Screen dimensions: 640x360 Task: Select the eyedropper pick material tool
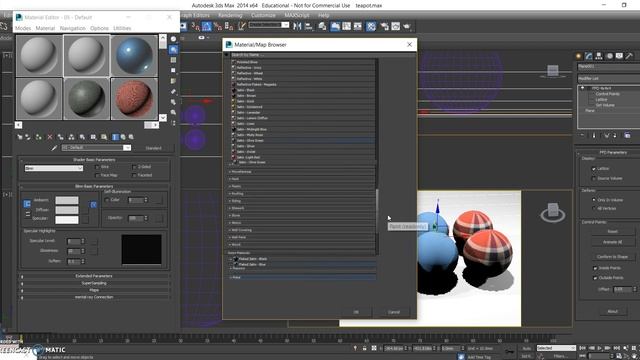click(54, 148)
